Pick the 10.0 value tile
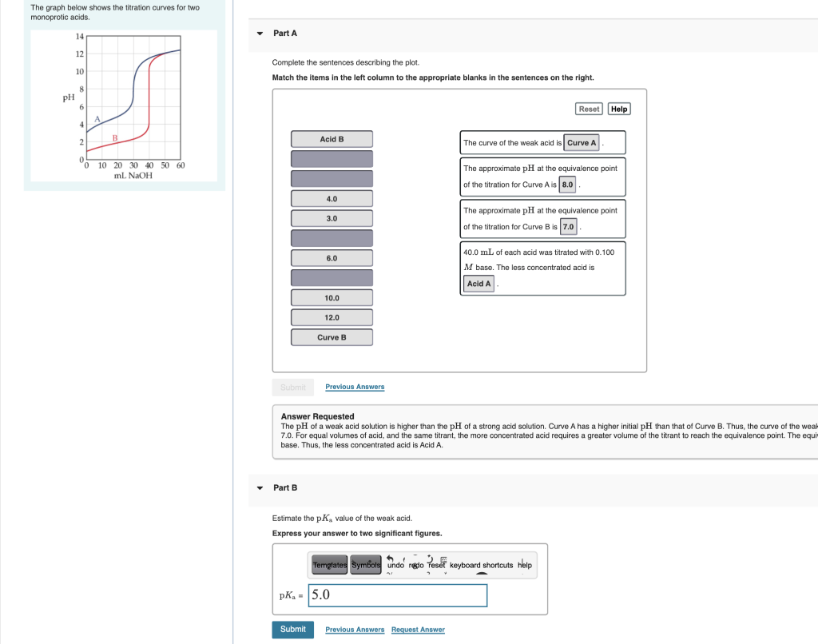 [332, 297]
